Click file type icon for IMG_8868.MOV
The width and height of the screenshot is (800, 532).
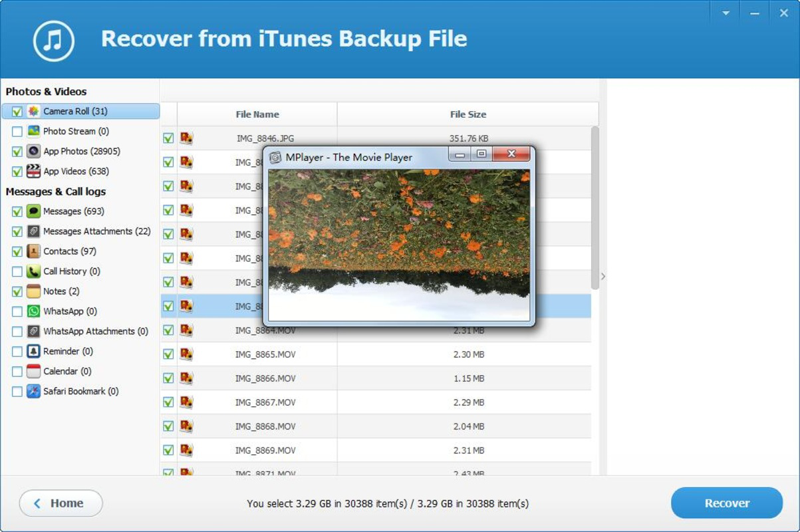pyautogui.click(x=186, y=426)
